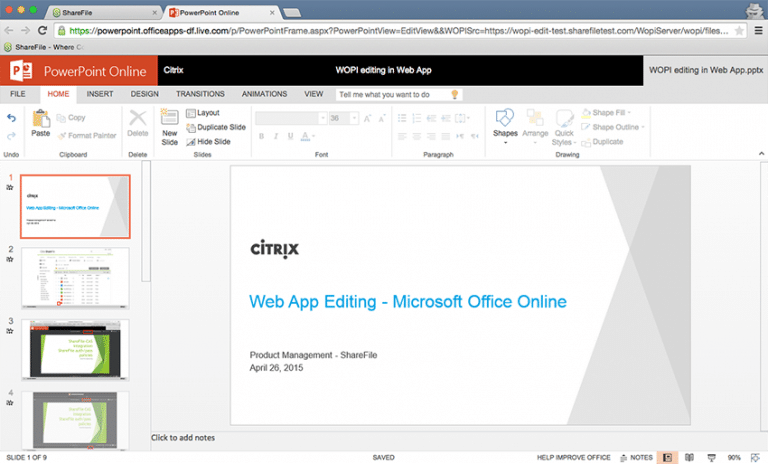The height and width of the screenshot is (464, 768).
Task: Switch to the TRANSITIONS tab
Action: (x=200, y=94)
